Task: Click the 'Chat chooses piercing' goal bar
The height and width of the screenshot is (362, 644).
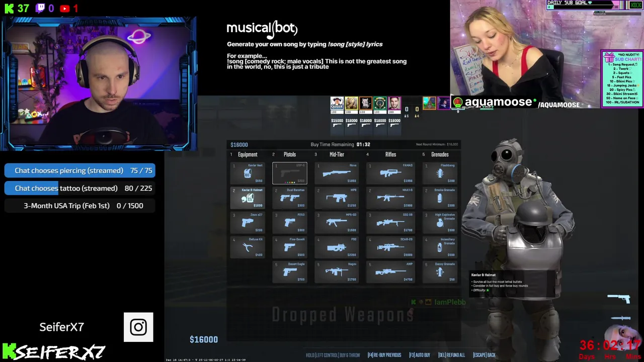Action: pos(79,170)
